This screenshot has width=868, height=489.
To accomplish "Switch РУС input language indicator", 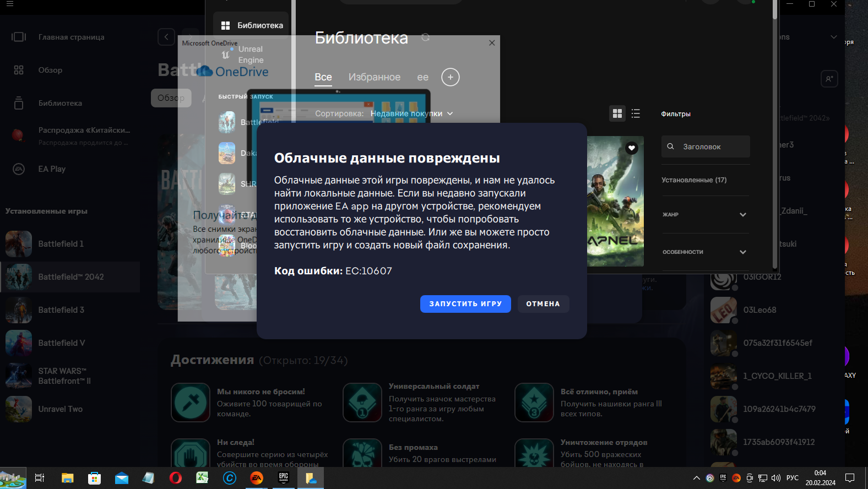I will coord(793,478).
